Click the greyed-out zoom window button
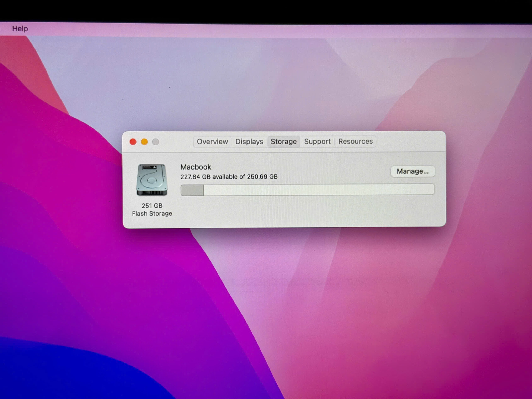Image resolution: width=532 pixels, height=399 pixels. [x=156, y=142]
